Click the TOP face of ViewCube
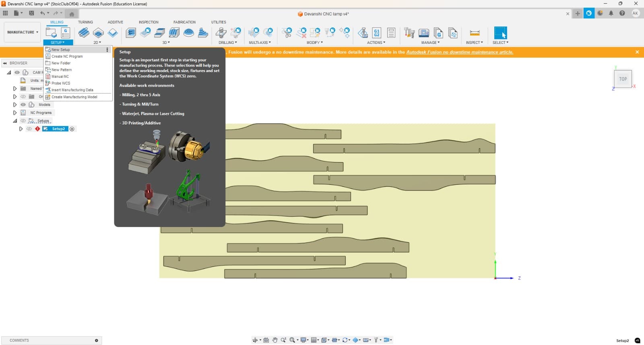The height and width of the screenshot is (345, 644). pos(623,79)
